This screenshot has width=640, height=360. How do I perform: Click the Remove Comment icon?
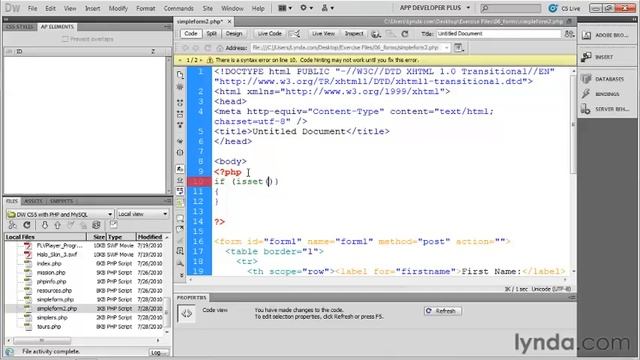(x=180, y=229)
